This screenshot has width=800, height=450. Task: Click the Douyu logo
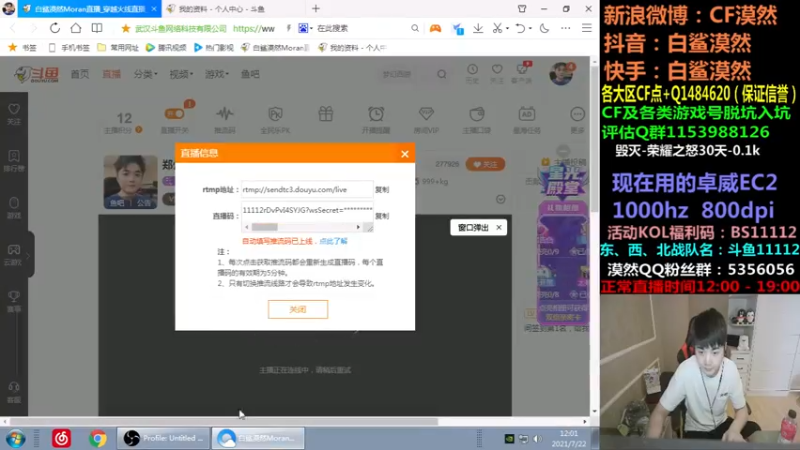click(36, 74)
